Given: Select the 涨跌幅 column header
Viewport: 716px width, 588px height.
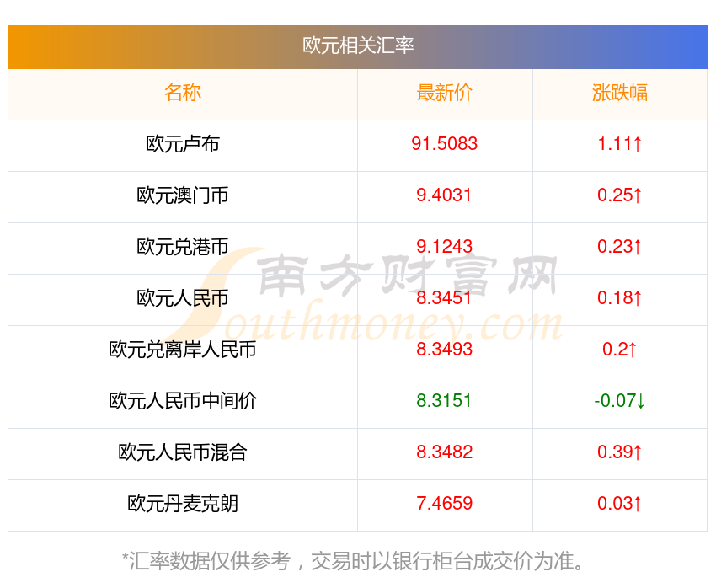Looking at the screenshot, I should (x=620, y=93).
